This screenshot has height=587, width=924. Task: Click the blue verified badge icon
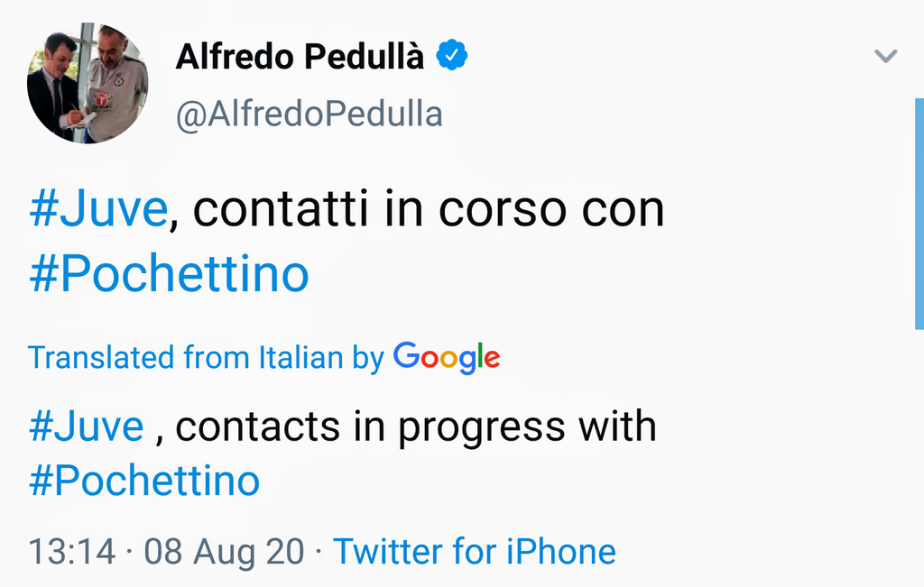click(451, 56)
